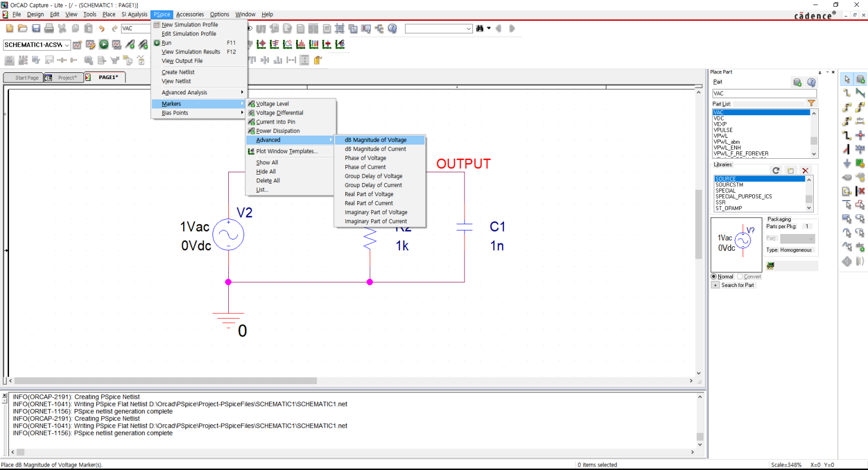This screenshot has width=868, height=470.
Task: Switch to the Start Page tab
Action: tap(22, 77)
